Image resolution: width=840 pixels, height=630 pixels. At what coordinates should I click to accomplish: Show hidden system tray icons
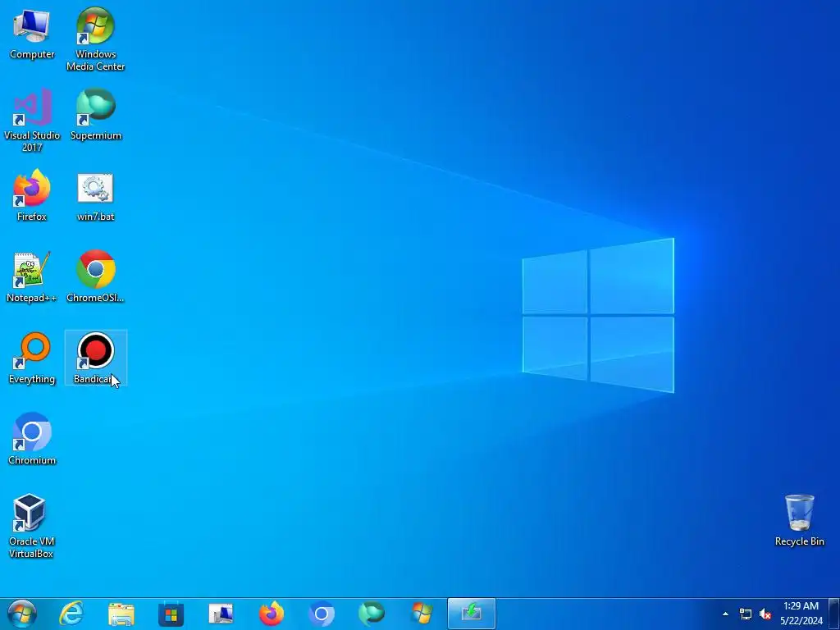pyautogui.click(x=725, y=614)
